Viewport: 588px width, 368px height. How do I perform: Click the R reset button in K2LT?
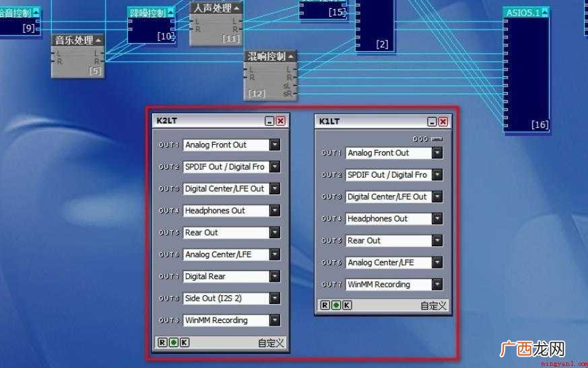[162, 342]
